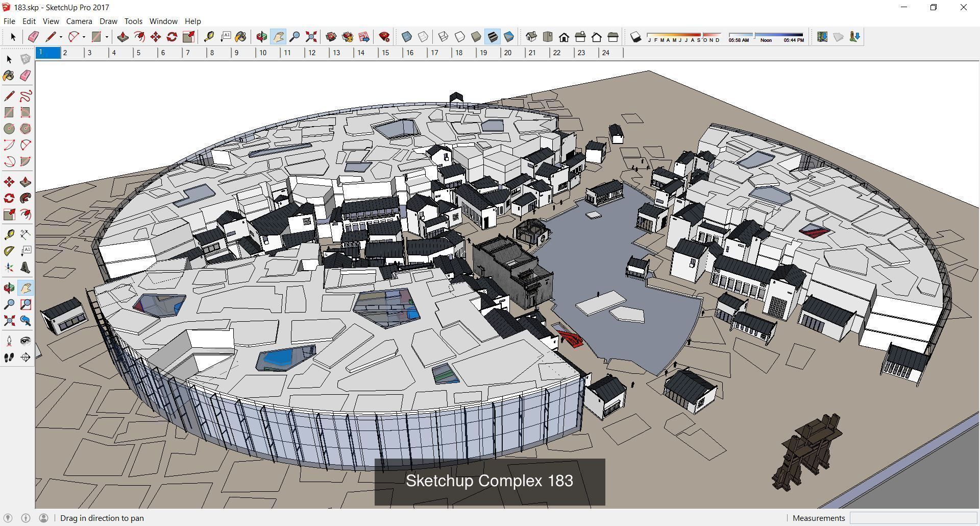Screen dimensions: 980x526
Task: Click Zoom Extents in top toolbar
Action: point(311,37)
